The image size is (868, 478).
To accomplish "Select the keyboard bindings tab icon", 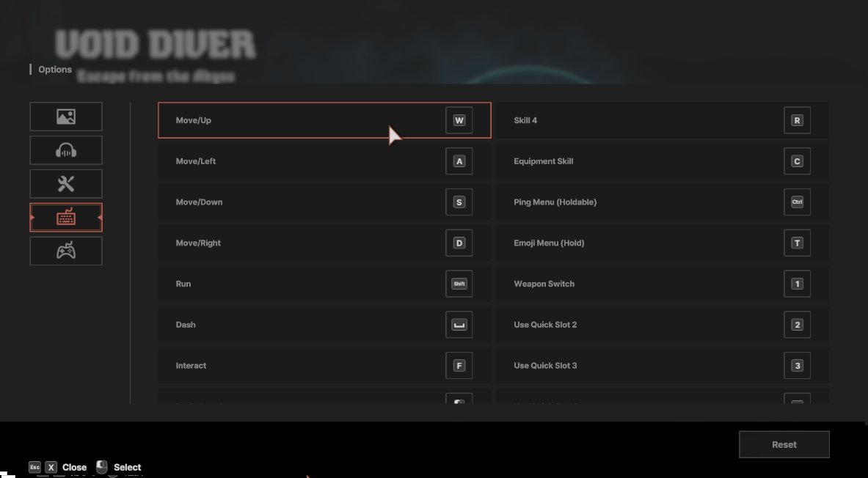I will (x=66, y=218).
